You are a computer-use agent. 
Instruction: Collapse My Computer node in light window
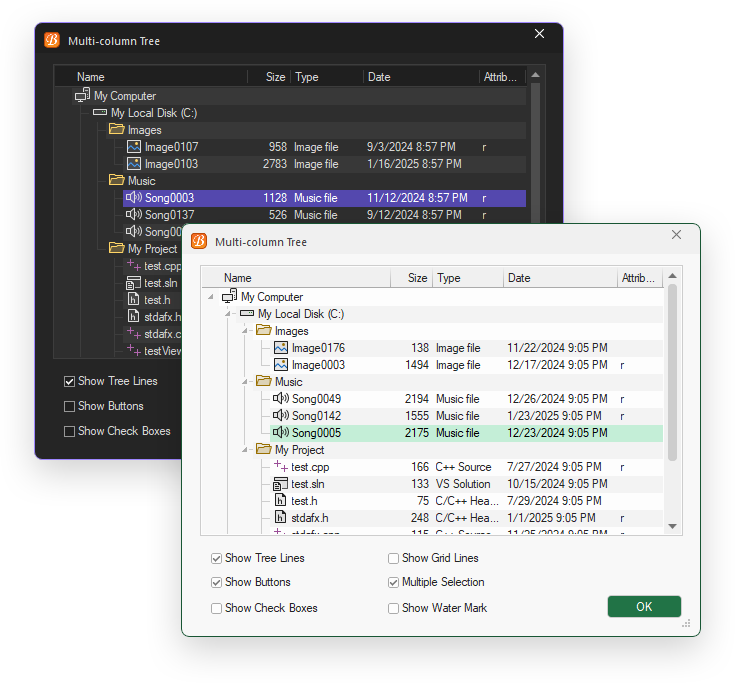[x=211, y=297]
